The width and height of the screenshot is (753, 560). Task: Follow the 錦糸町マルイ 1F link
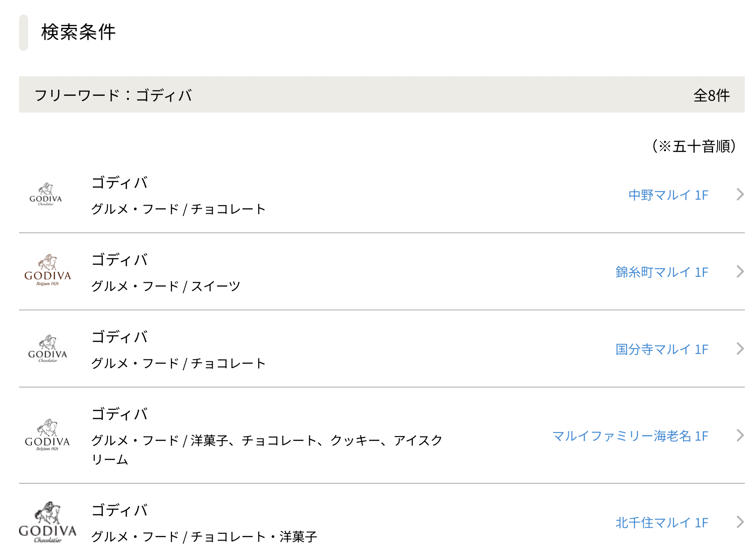point(662,272)
